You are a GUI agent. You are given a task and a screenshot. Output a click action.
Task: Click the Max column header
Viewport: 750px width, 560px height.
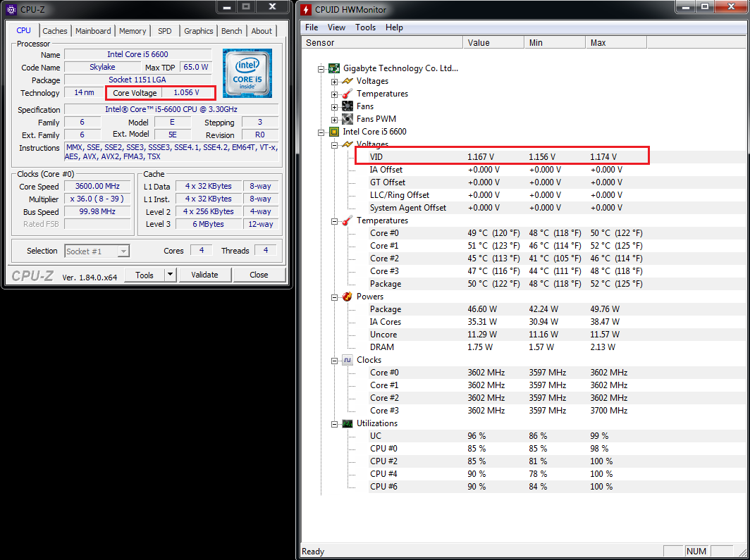tap(616, 42)
